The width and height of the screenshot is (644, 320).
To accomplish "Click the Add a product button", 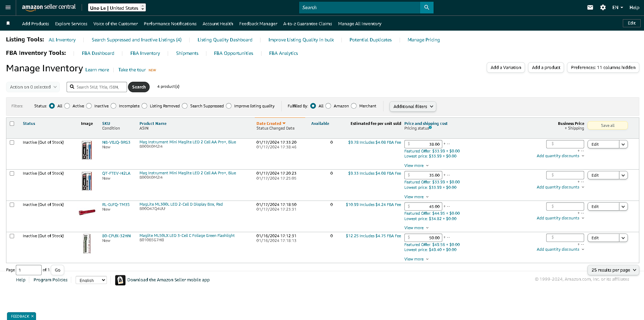I will (546, 67).
